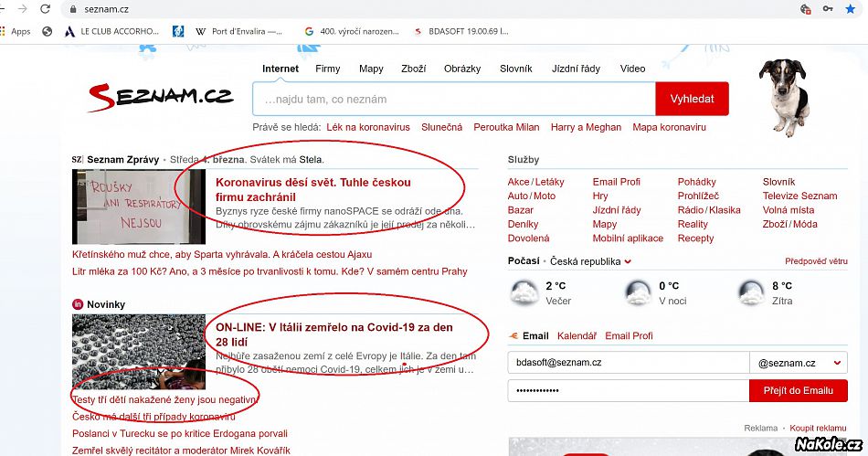Click the forward navigation arrow

(x=22, y=9)
